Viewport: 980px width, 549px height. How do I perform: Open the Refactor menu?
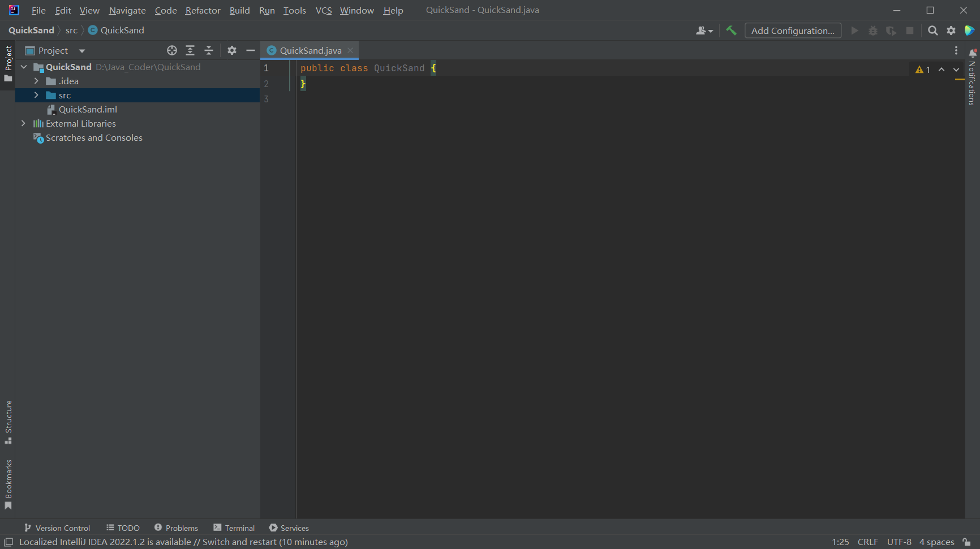click(x=203, y=10)
